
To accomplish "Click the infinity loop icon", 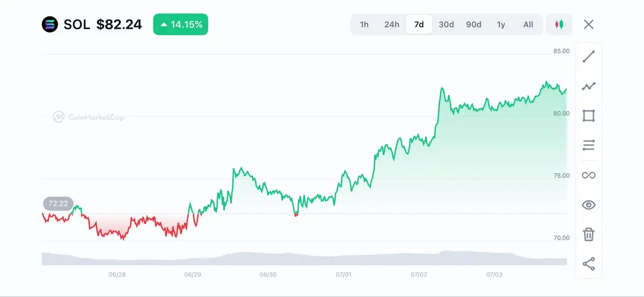I will [589, 175].
